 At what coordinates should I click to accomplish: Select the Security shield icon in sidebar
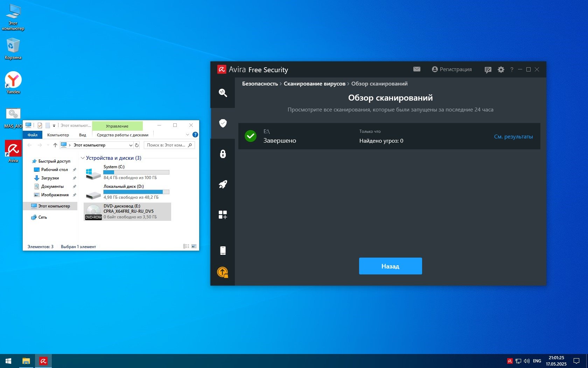tap(223, 123)
